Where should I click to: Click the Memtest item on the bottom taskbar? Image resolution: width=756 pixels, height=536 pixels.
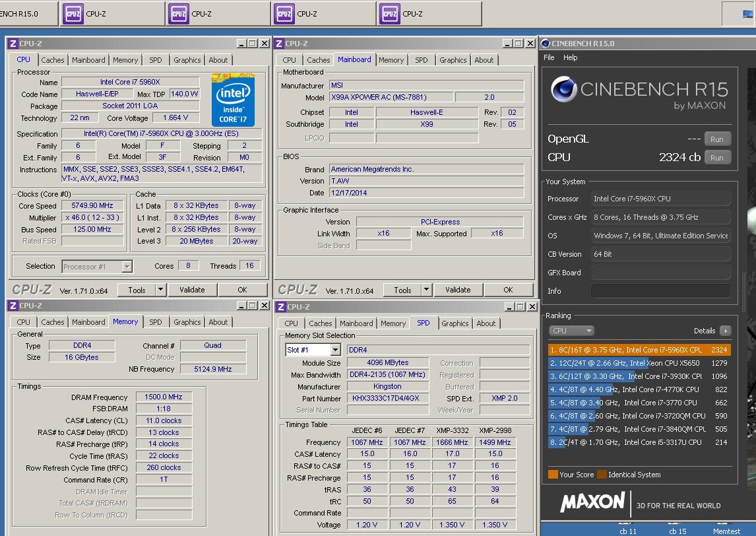pyautogui.click(x=726, y=531)
